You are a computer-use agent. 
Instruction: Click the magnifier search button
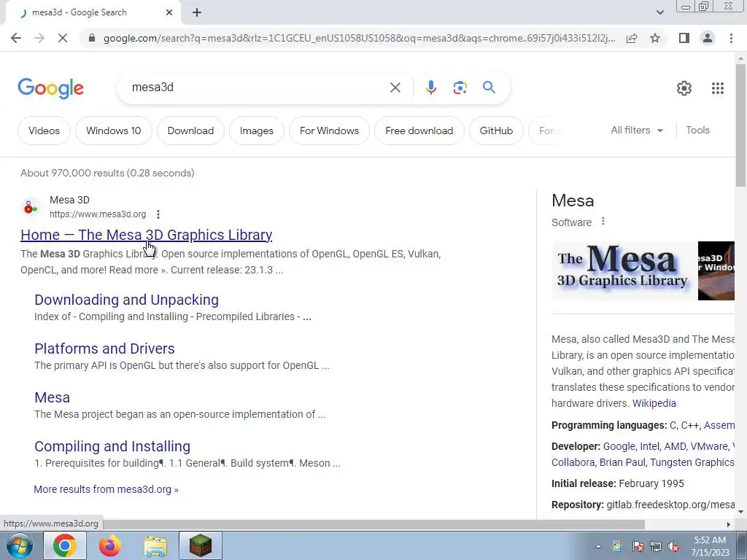coord(489,87)
